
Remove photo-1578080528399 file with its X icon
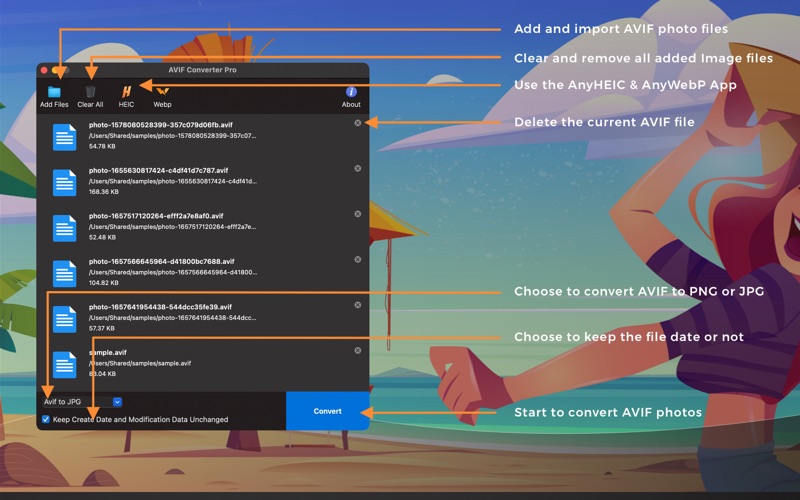tap(358, 123)
